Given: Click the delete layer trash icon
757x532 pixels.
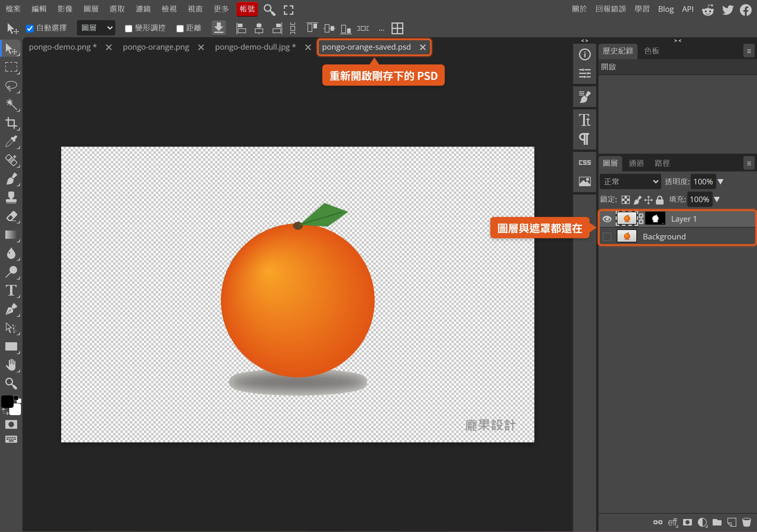Looking at the screenshot, I should click(746, 523).
